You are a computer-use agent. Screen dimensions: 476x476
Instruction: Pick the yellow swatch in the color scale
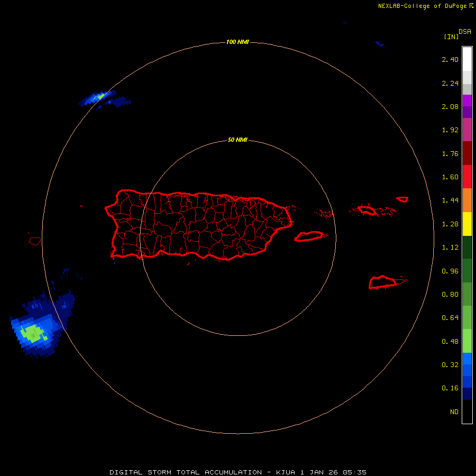pos(467,224)
